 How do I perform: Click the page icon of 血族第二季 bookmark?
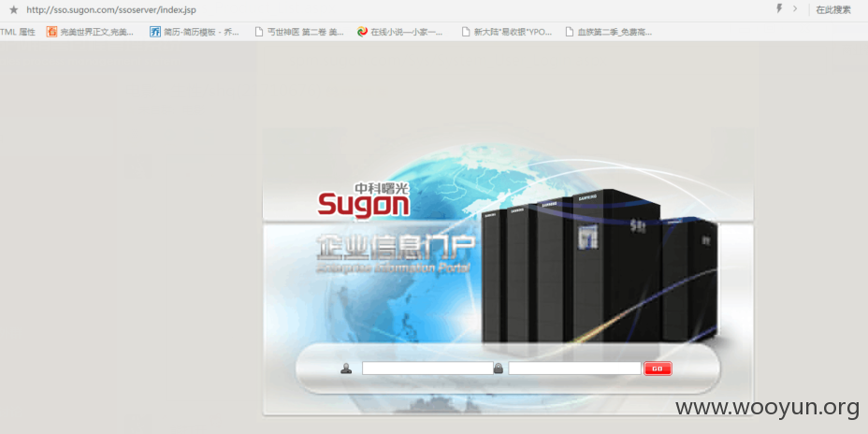point(569,32)
